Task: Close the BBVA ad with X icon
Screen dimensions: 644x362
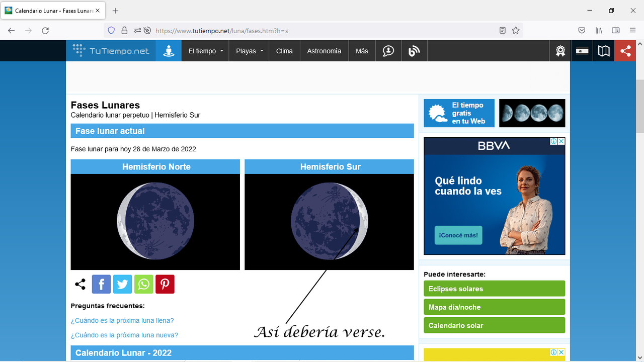Action: pyautogui.click(x=561, y=141)
